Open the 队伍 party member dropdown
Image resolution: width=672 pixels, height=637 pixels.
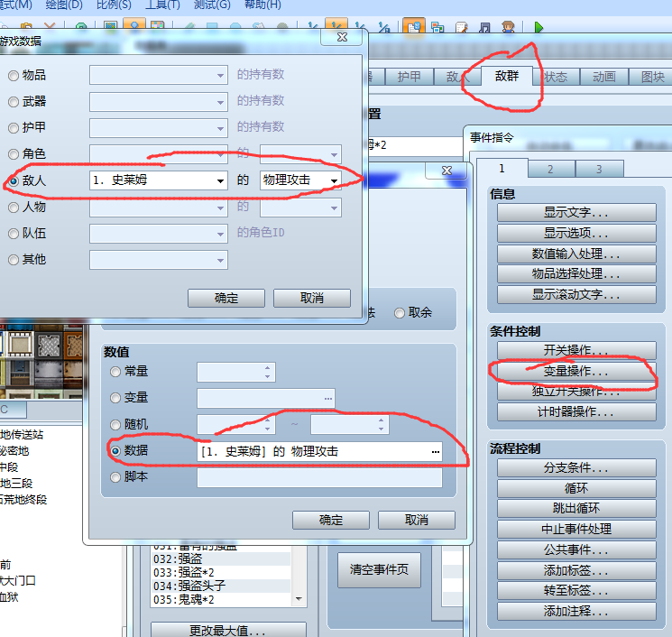pos(158,234)
